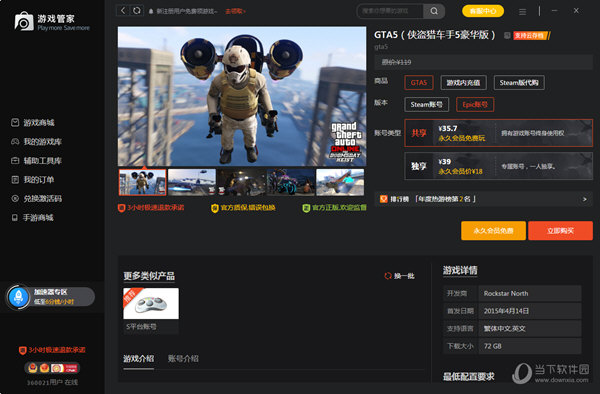Image resolution: width=600 pixels, height=394 pixels.
Task: Select the 共享 ¥35.7 account type
Action: [499, 133]
